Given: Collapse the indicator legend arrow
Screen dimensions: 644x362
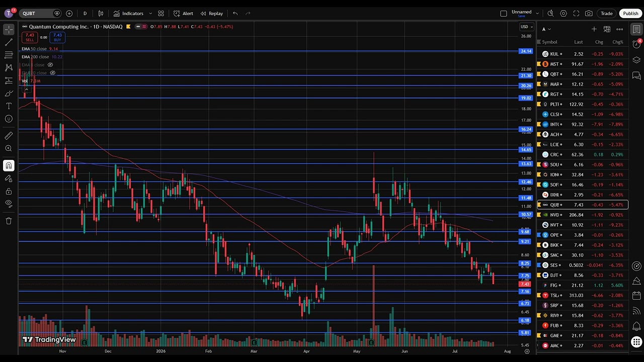Looking at the screenshot, I should pos(26,89).
